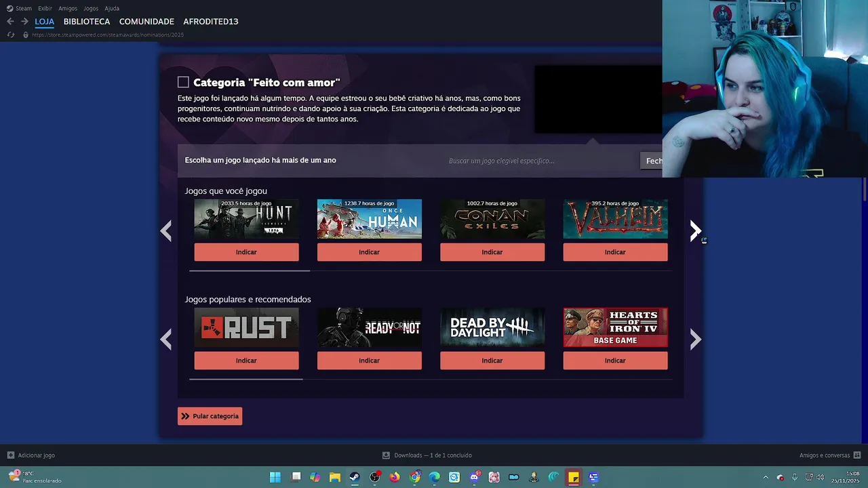Open the Ajuda menu

[x=112, y=8]
